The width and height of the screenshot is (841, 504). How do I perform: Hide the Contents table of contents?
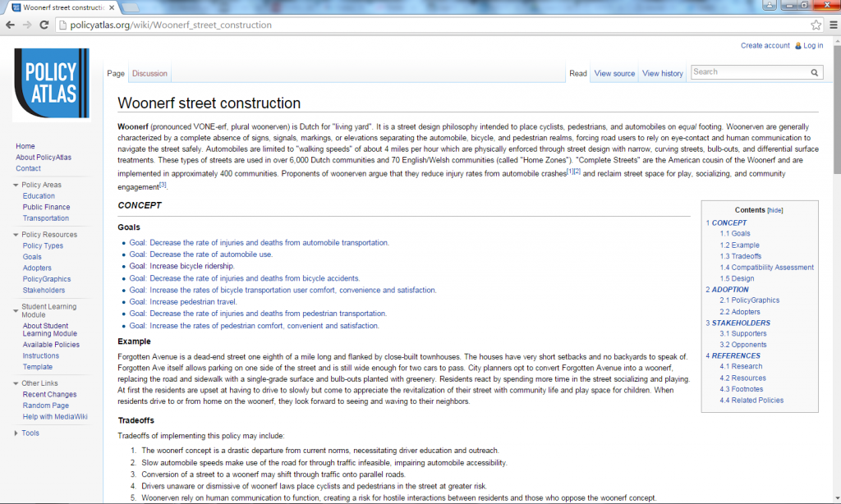point(774,210)
